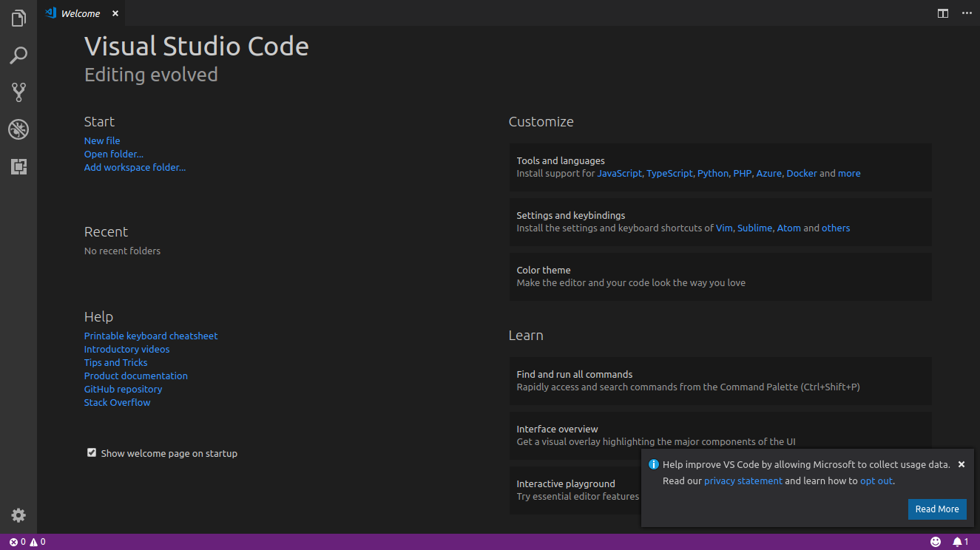
Task: Open the privacy statement link
Action: (743, 481)
